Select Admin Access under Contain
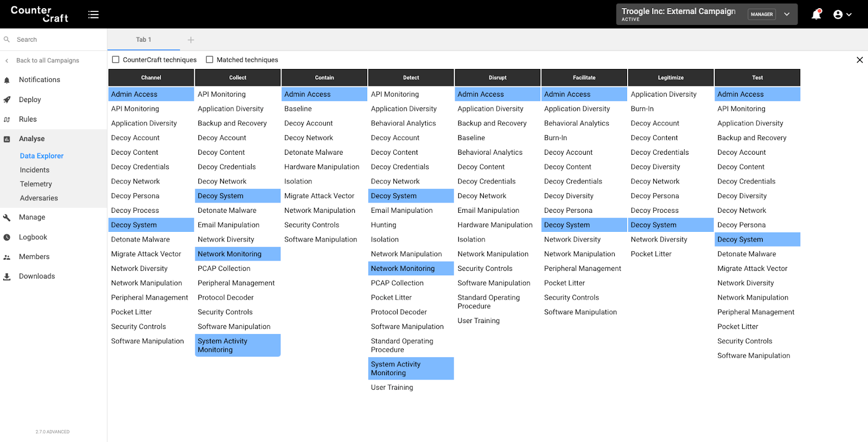Image resolution: width=868 pixels, height=442 pixels. click(x=324, y=94)
